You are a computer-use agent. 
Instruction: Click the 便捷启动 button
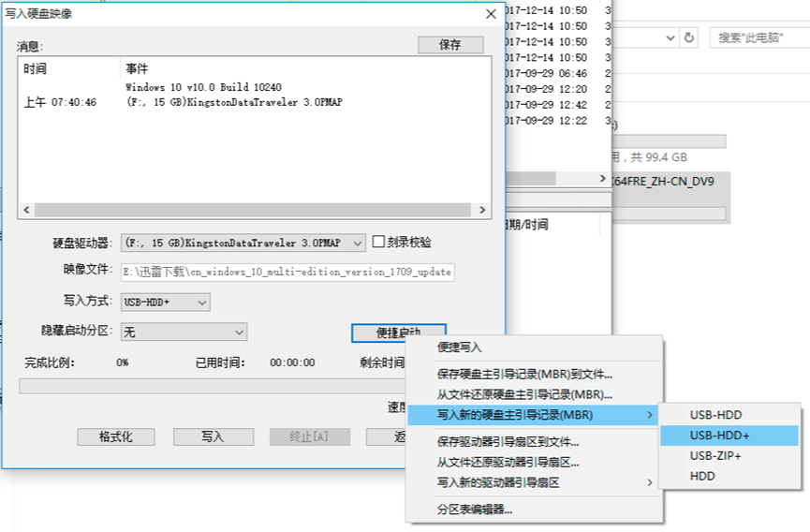point(398,332)
